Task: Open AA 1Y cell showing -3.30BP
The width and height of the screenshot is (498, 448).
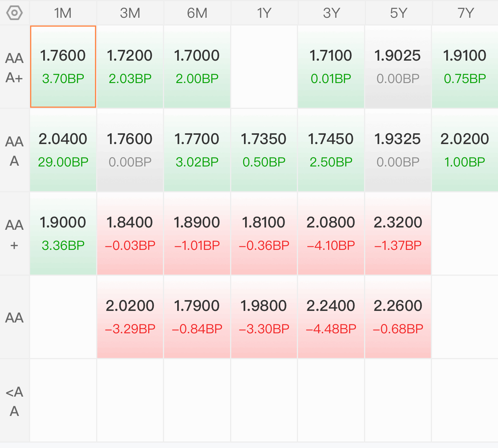Action: pyautogui.click(x=264, y=317)
